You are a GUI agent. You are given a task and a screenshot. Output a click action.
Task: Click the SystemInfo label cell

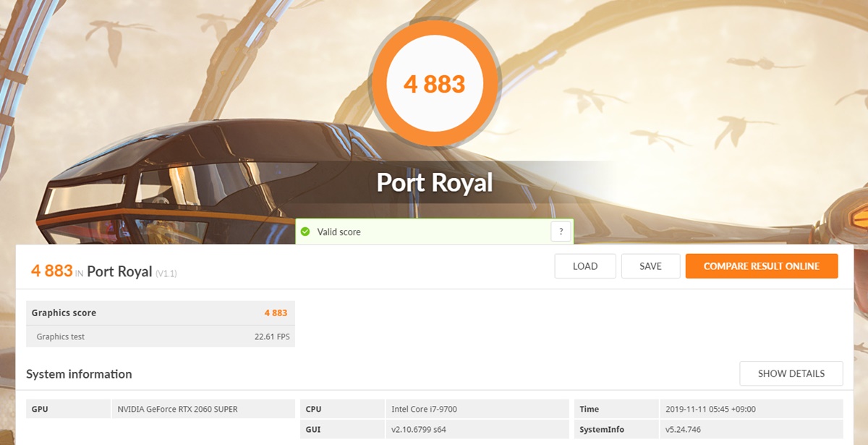click(616, 430)
